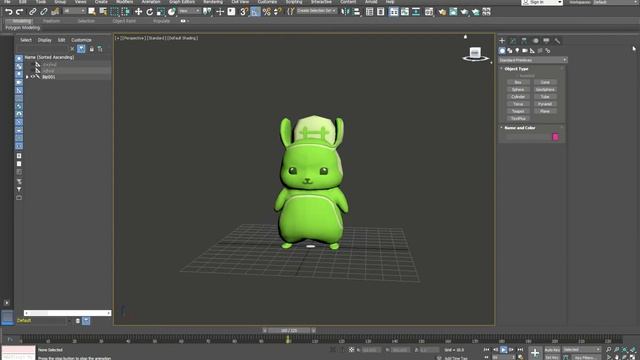
Task: Open the pink object color swatch
Action: click(555, 137)
